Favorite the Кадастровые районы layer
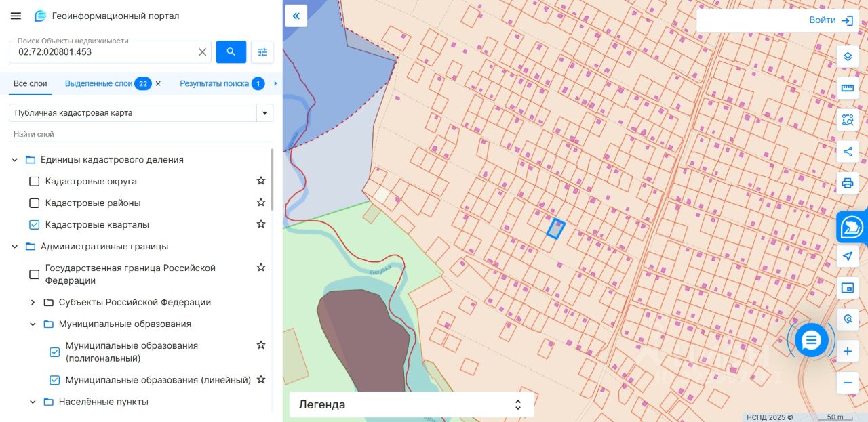 click(260, 203)
